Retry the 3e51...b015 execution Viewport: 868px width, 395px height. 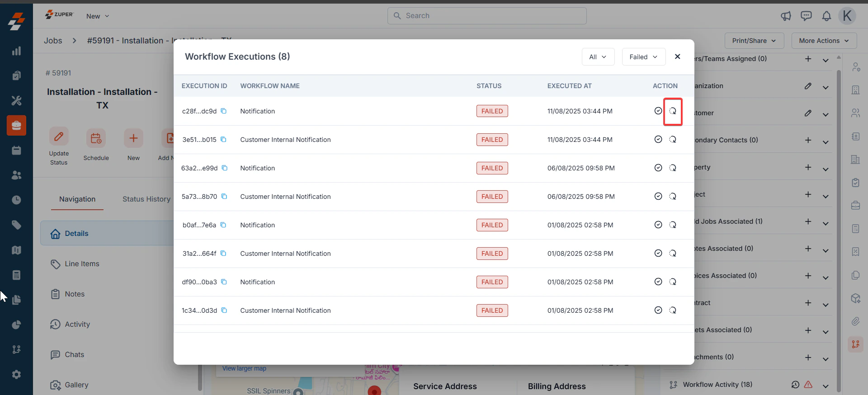pos(673,140)
